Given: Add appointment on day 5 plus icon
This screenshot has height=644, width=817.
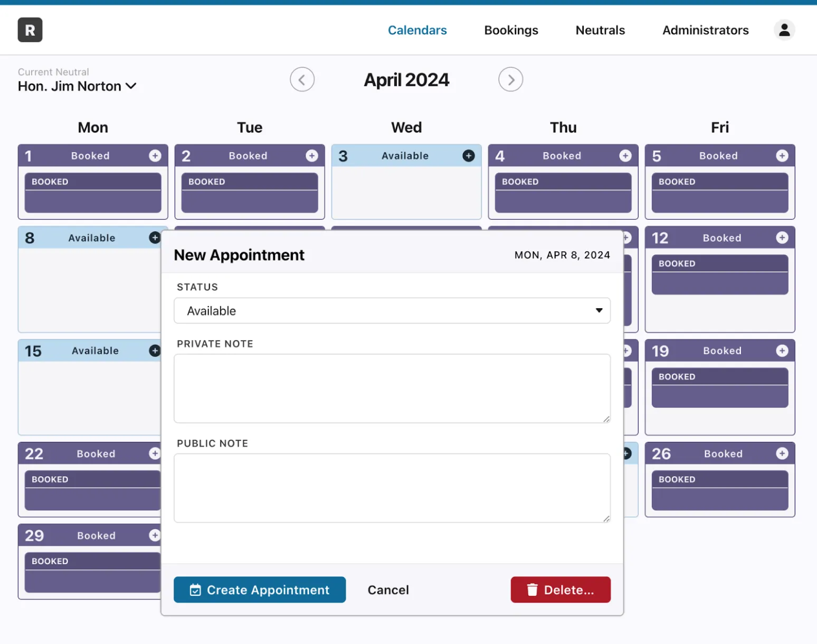Looking at the screenshot, I should (x=782, y=156).
